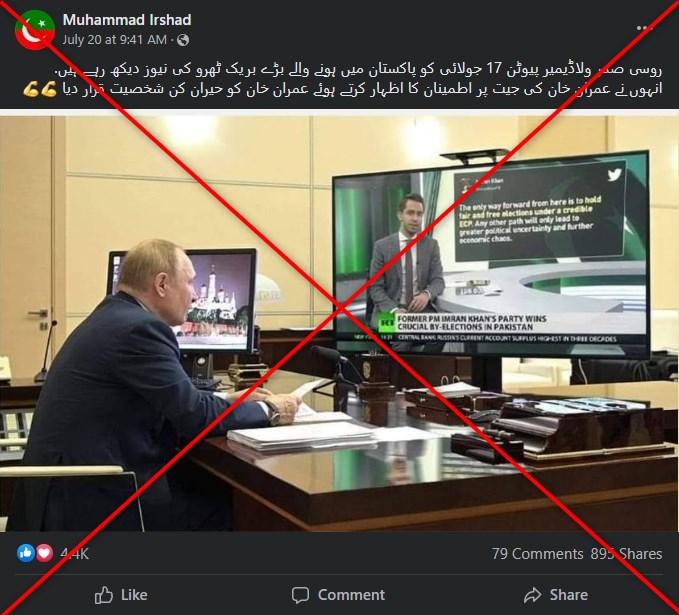Open the posted photo of the office

(340, 323)
